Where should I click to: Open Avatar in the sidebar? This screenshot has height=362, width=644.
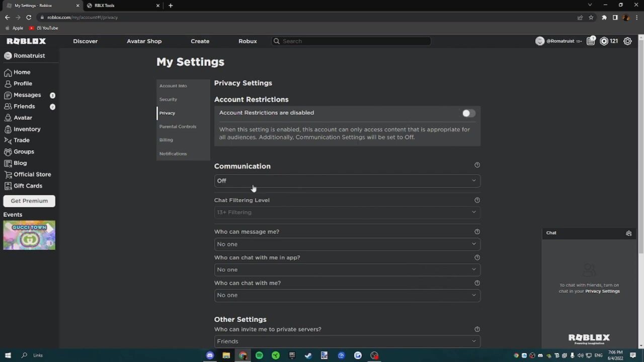click(x=18, y=118)
